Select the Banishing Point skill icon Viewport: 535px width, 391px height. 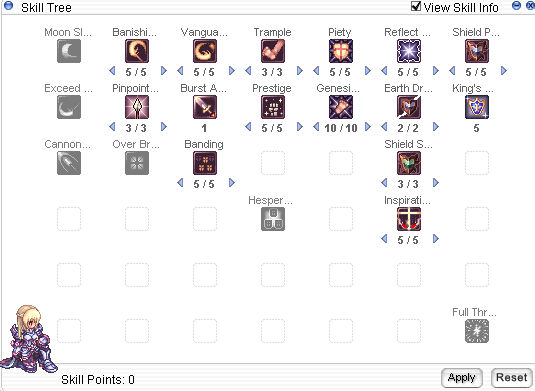click(x=137, y=51)
